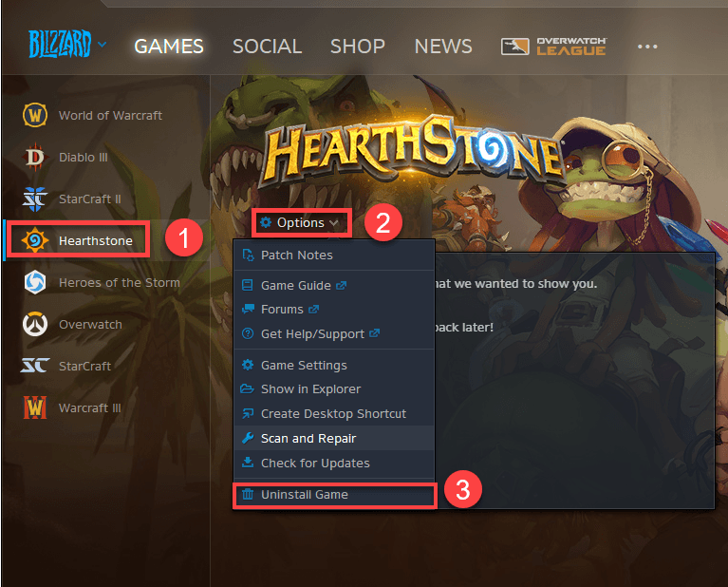
Task: Switch to the SOCIAL tab
Action: click(267, 47)
